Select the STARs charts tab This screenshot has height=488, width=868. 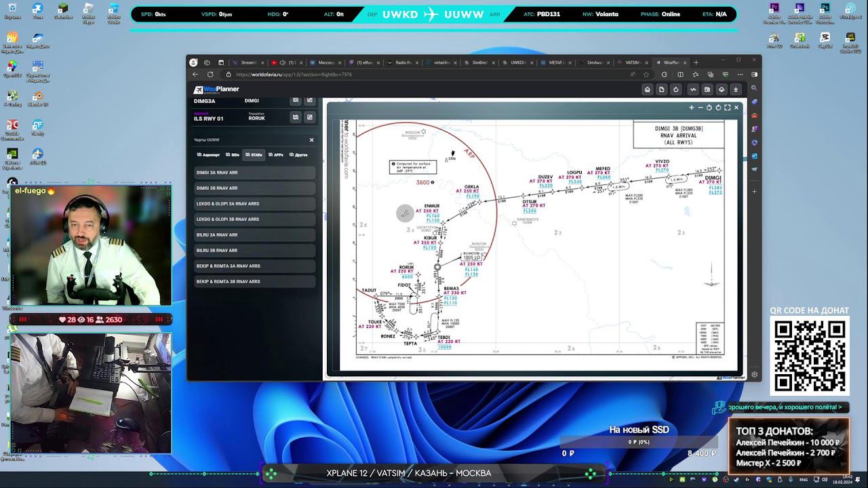pyautogui.click(x=254, y=155)
